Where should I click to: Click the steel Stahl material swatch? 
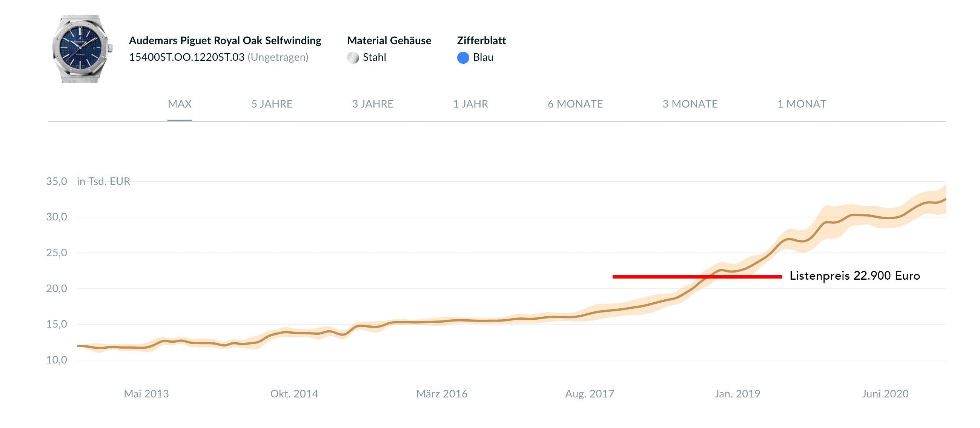353,57
